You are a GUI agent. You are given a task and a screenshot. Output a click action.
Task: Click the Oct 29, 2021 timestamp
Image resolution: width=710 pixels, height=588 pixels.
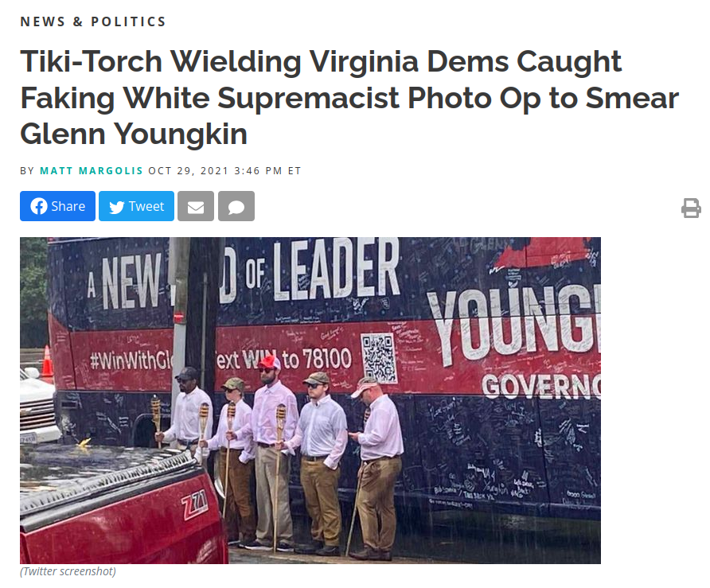point(224,170)
